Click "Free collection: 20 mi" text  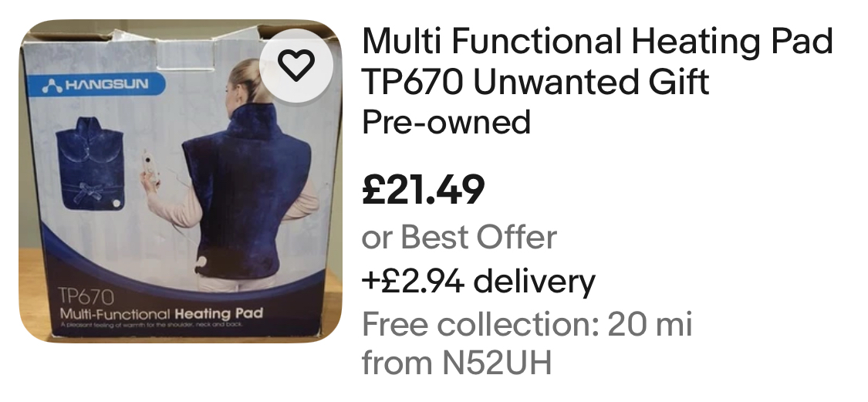point(526,324)
